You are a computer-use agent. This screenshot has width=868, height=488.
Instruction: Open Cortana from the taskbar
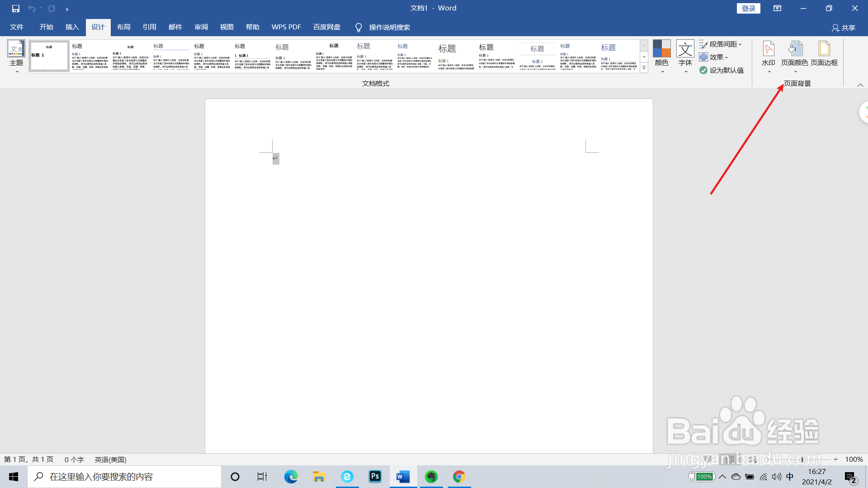click(235, 477)
